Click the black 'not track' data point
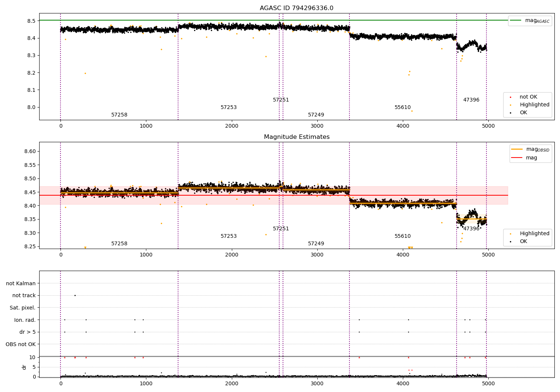Viewport: 560px width, 392px height. 75,296
